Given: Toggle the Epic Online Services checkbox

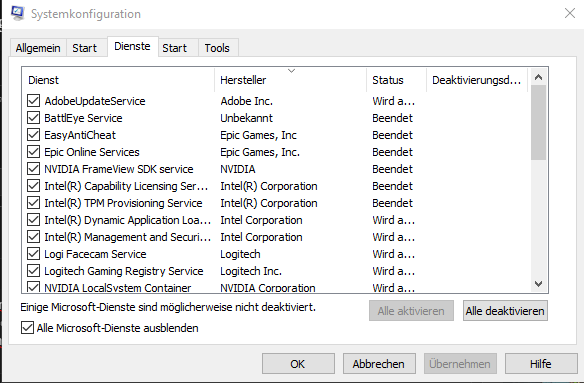Looking at the screenshot, I should pyautogui.click(x=34, y=152).
